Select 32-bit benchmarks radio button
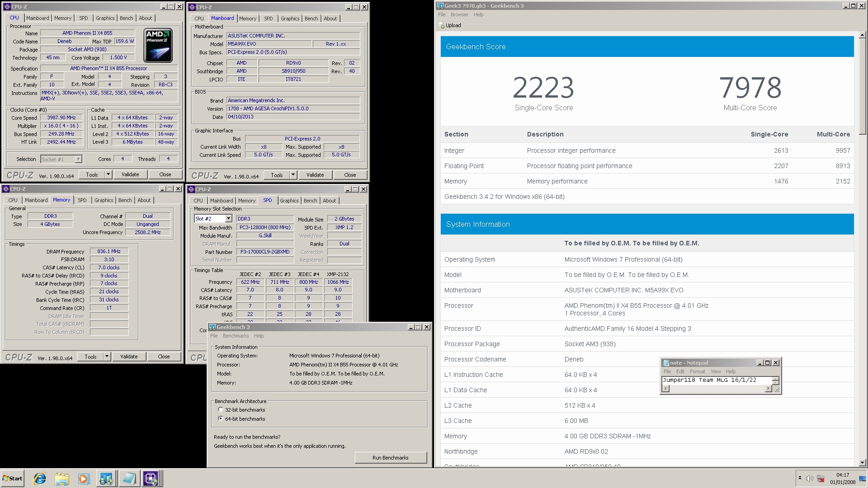 coord(221,410)
